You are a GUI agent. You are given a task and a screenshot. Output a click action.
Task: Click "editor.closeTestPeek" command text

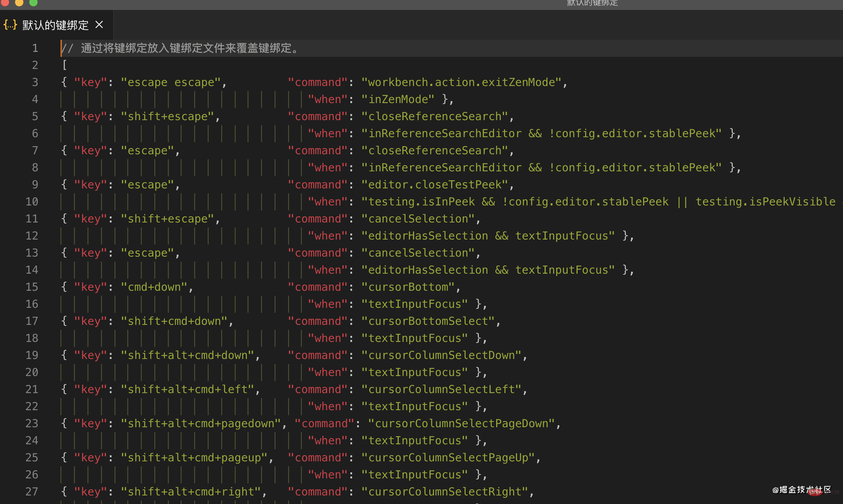click(435, 184)
